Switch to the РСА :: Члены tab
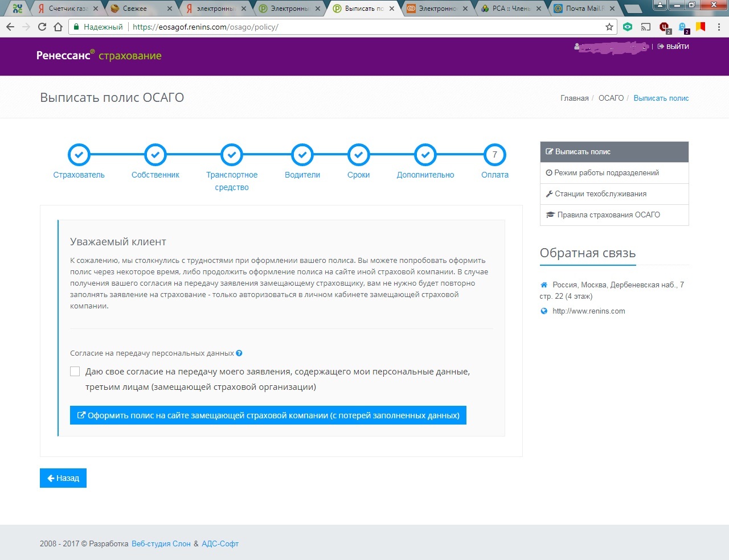 pos(510,9)
